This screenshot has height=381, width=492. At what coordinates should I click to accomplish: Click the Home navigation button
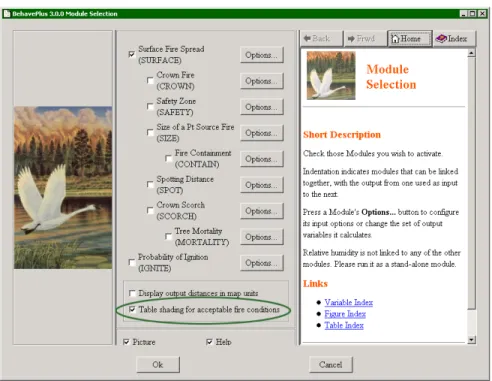(x=410, y=39)
